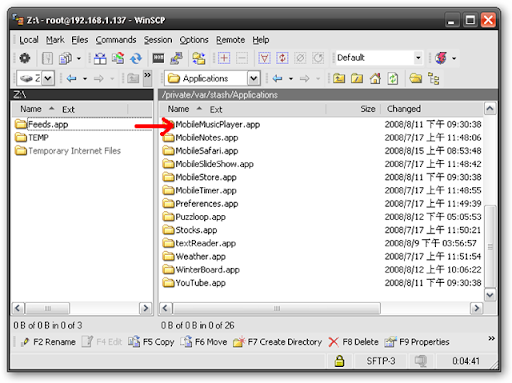Viewport: 512px width, 383px height.
Task: Click the Clear Selection toolbar icon
Action: pyautogui.click(x=300, y=58)
